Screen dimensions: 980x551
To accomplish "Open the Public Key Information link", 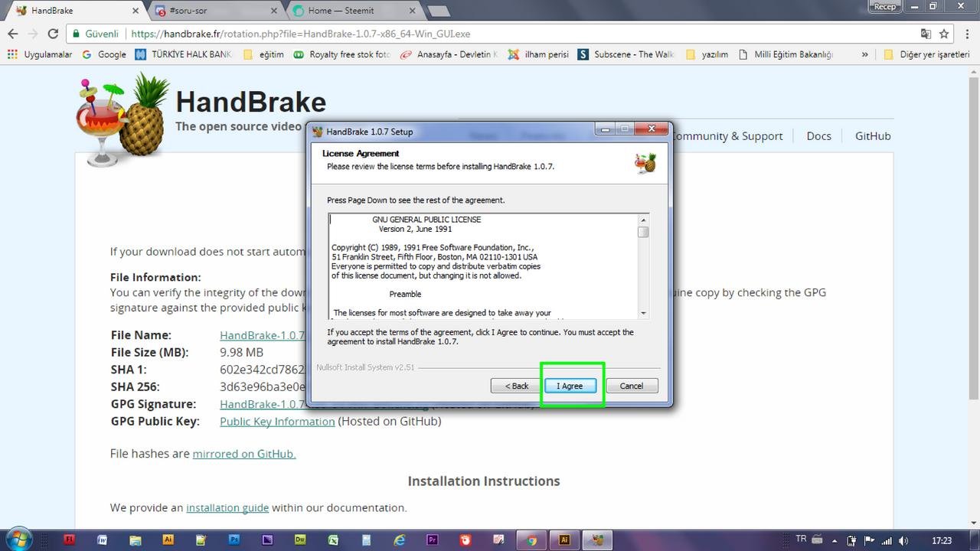I will pyautogui.click(x=277, y=422).
